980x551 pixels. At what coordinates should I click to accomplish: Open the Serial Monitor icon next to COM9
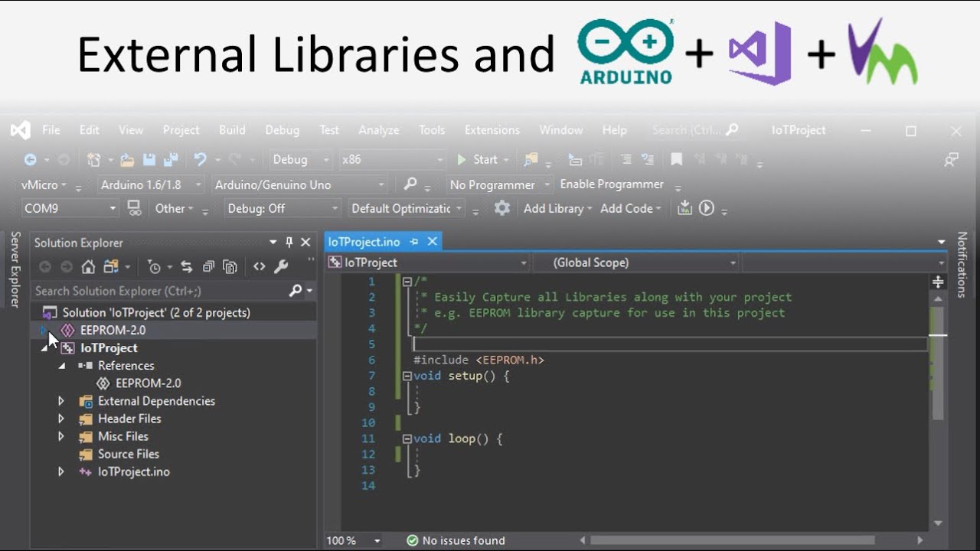click(x=135, y=208)
